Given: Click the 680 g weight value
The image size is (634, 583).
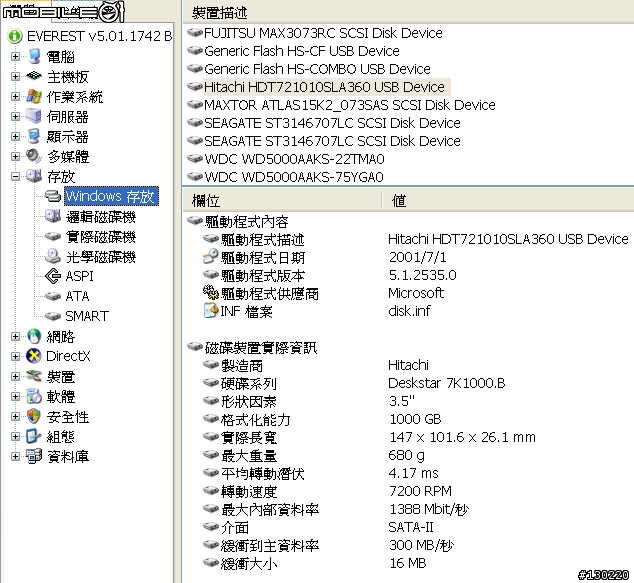Looking at the screenshot, I should (406, 455).
